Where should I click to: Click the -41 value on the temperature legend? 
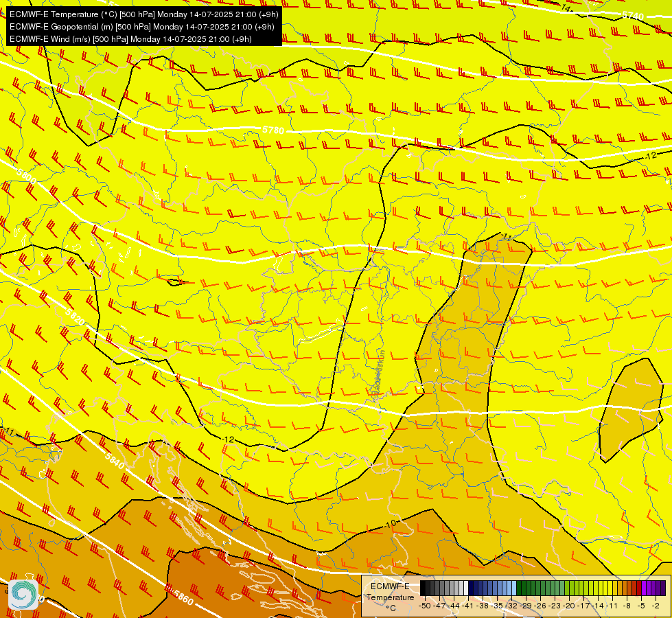[467, 606]
